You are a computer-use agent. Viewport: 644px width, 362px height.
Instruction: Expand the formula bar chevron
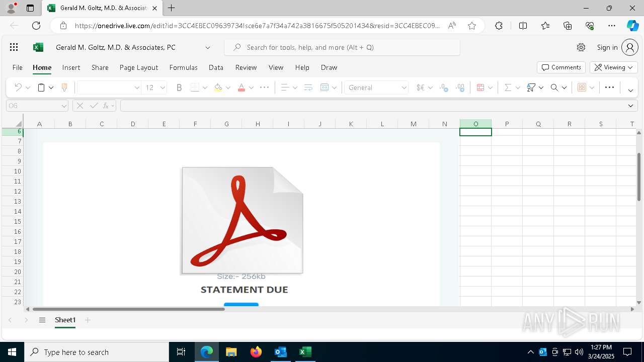coord(630,106)
